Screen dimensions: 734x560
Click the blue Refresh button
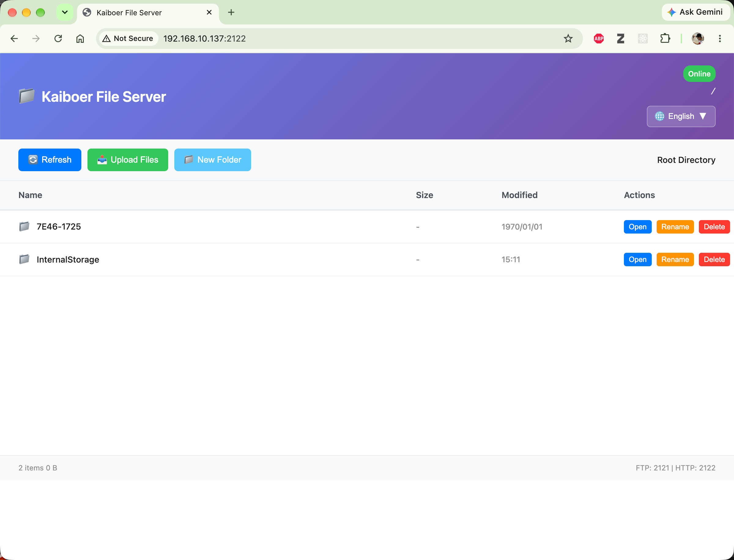pyautogui.click(x=50, y=160)
